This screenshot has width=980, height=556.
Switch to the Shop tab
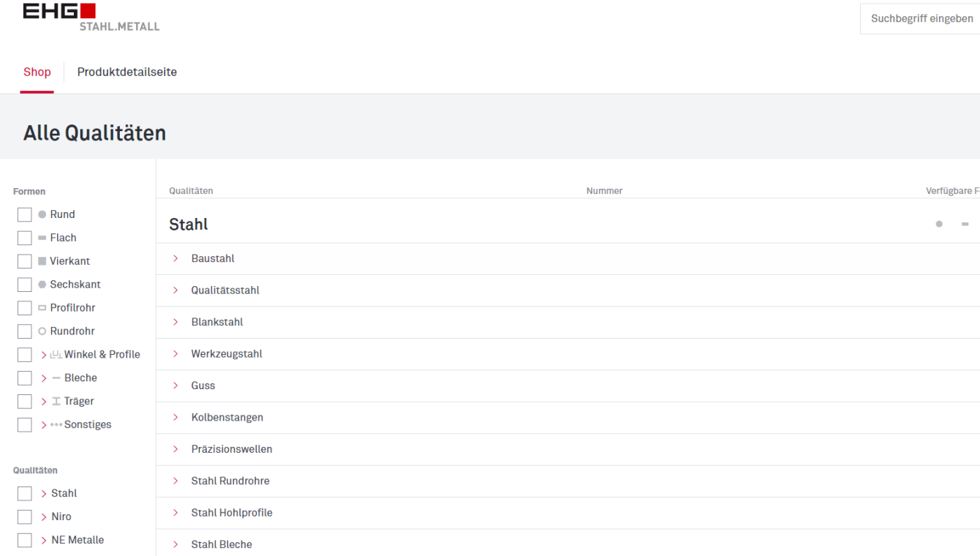pyautogui.click(x=37, y=72)
